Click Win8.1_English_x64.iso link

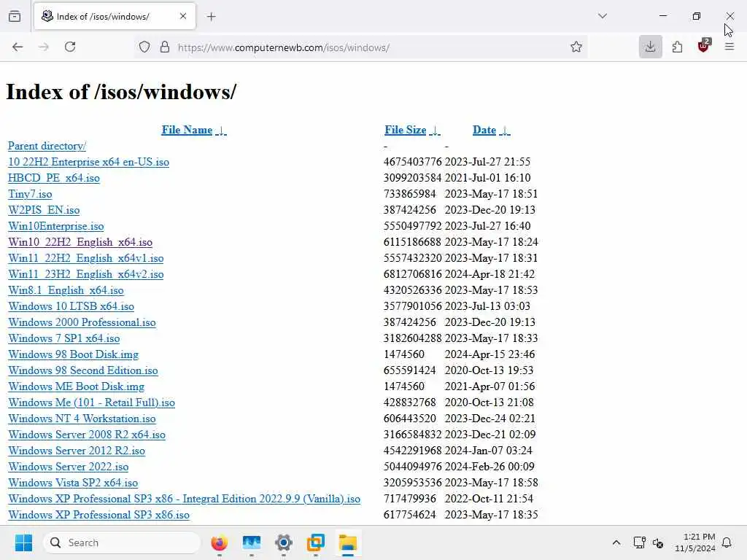click(66, 290)
